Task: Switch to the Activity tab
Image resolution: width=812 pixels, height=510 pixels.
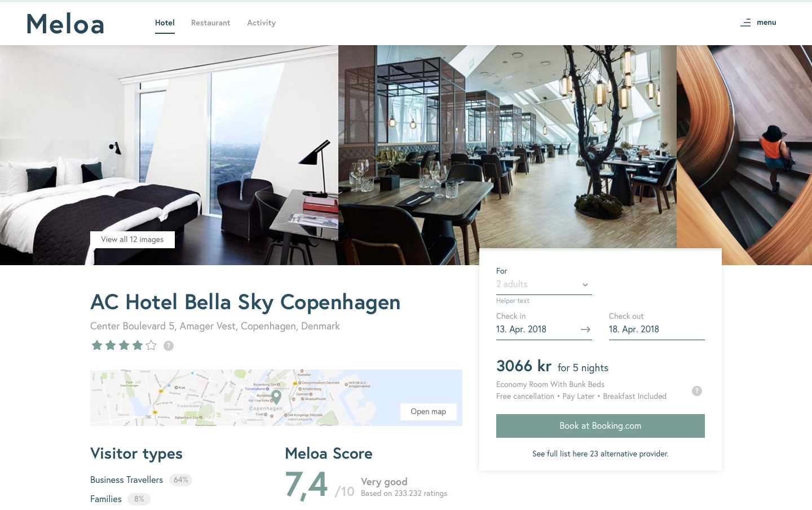Action: [x=261, y=23]
